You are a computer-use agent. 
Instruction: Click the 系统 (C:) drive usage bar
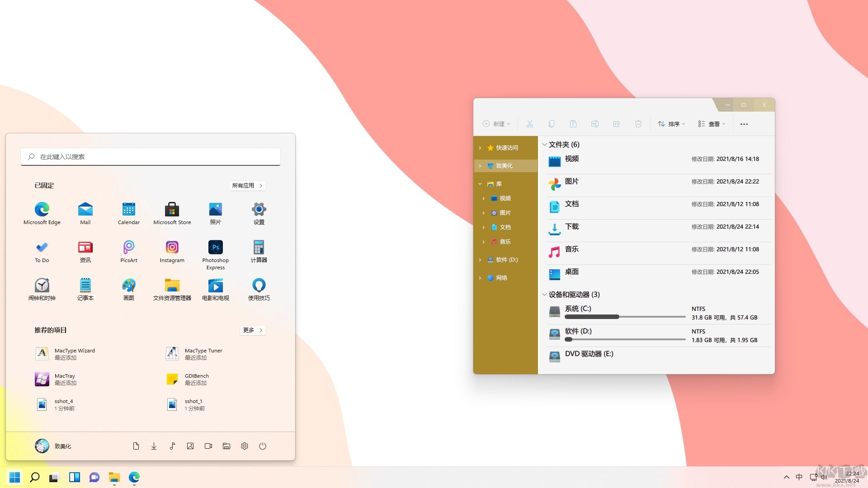pyautogui.click(x=625, y=317)
